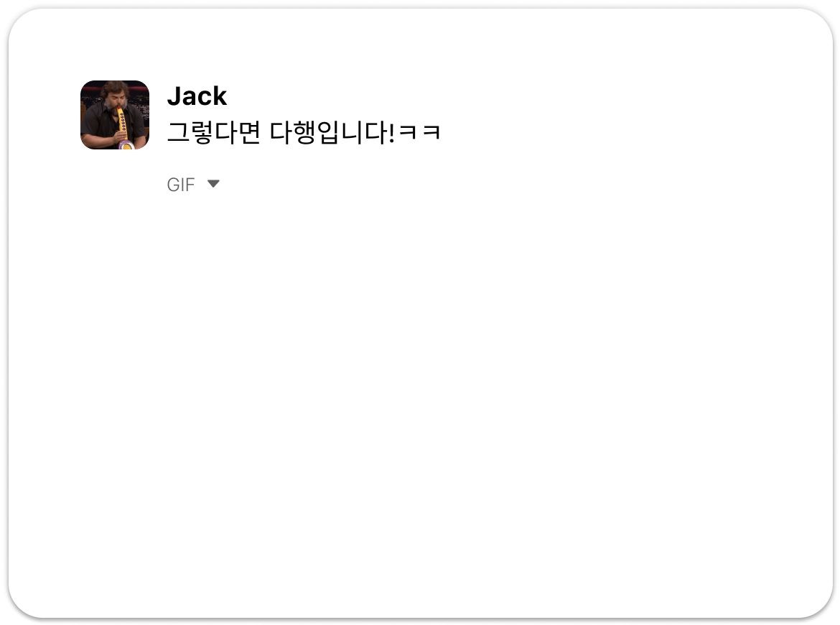Toggle GIF preview with the downward triangle
Viewport: 840px width, 625px height.
point(213,184)
